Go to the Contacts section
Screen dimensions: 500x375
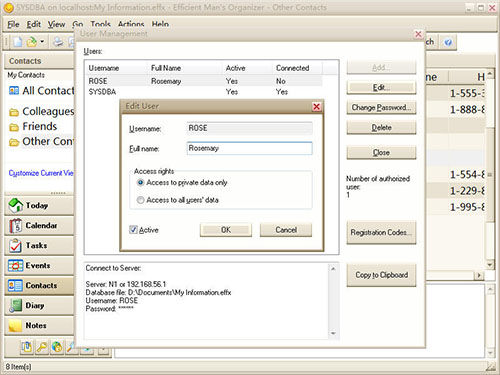click(x=39, y=285)
